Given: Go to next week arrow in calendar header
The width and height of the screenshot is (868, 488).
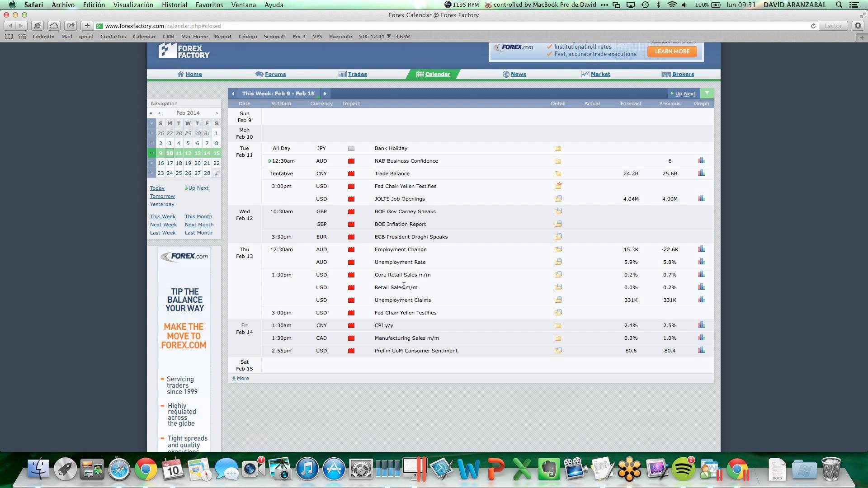Looking at the screenshot, I should click(x=325, y=94).
